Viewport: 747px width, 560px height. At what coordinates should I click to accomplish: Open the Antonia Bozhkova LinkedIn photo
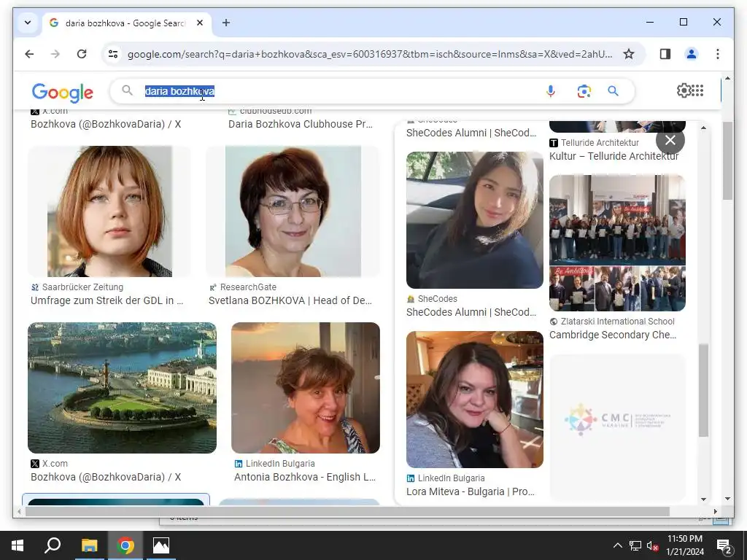click(306, 388)
